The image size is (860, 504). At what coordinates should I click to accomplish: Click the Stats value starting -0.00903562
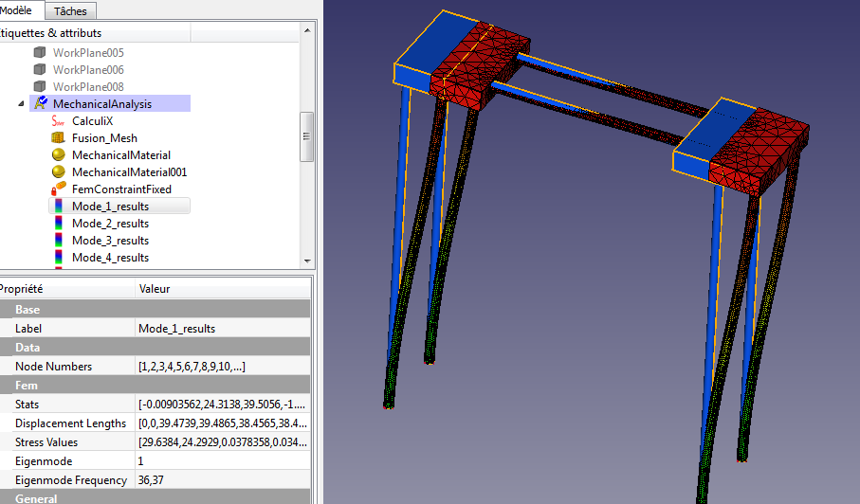pos(223,404)
